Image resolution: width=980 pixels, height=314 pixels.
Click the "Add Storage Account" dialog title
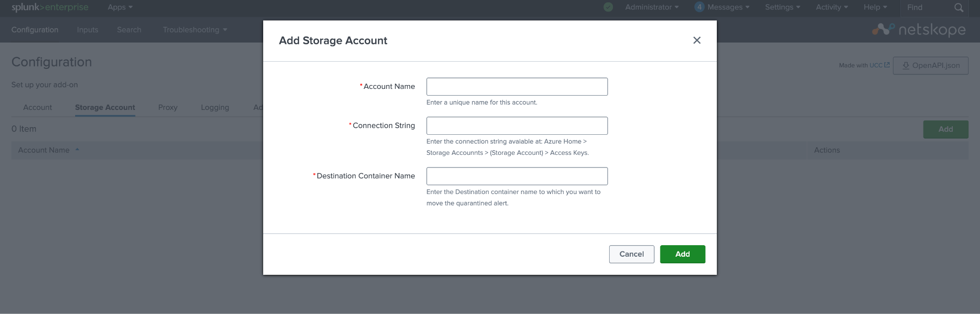click(333, 41)
